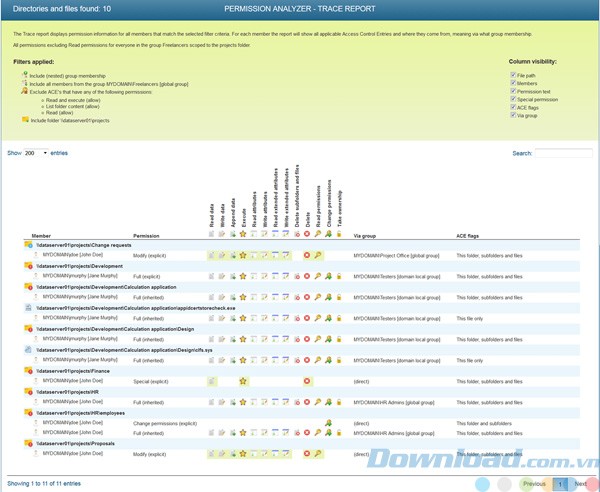Open the Show entries count dropdown
The width and height of the screenshot is (600, 492).
coord(36,153)
